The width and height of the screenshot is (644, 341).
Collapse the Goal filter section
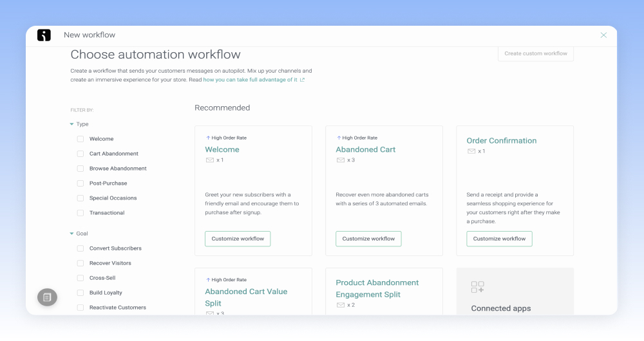pos(72,234)
